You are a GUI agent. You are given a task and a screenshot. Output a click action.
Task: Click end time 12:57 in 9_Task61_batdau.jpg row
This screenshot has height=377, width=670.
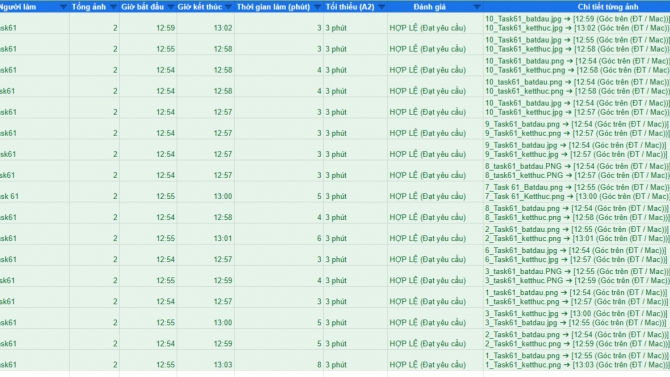(x=206, y=150)
